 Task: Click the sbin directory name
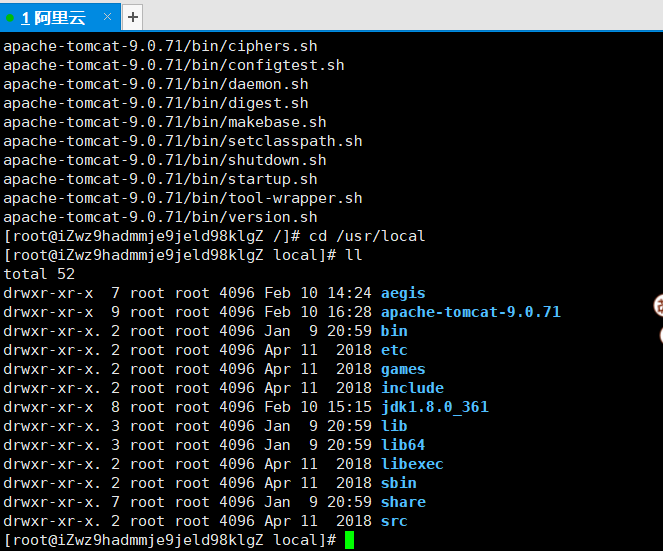click(x=399, y=483)
